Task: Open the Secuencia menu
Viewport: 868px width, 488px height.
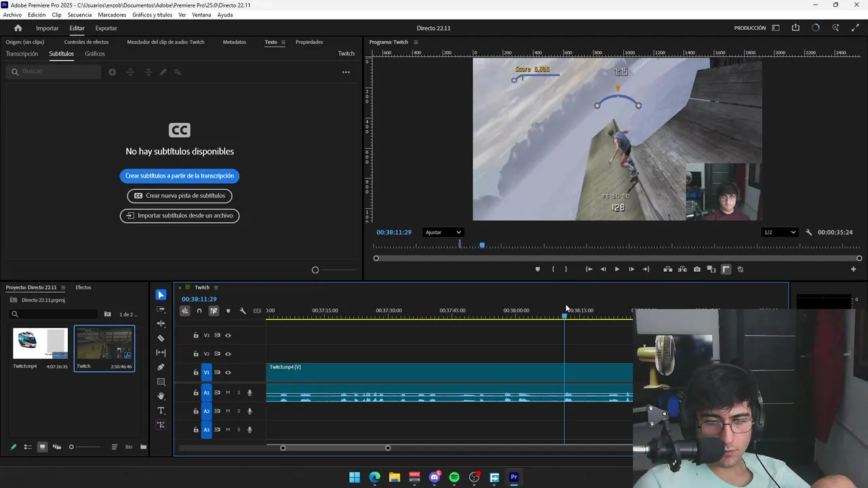Action: tap(79, 15)
